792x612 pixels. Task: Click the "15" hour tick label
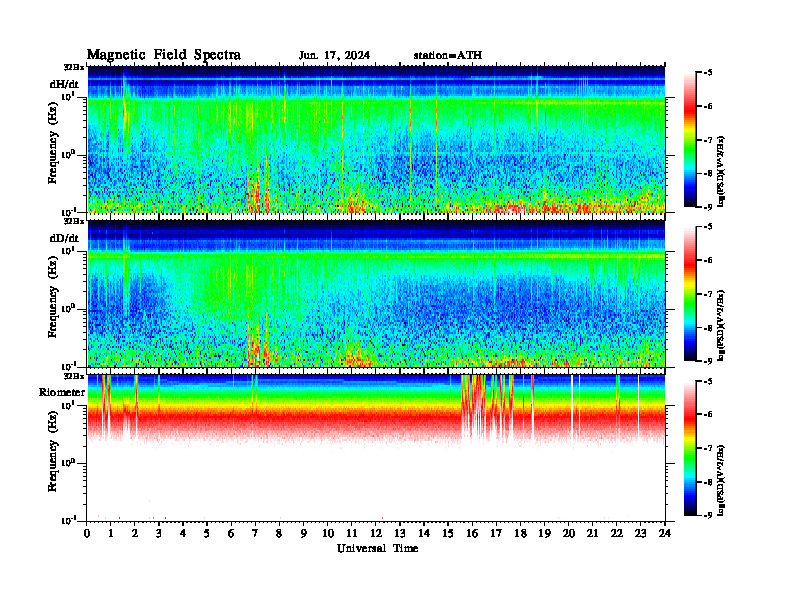click(448, 534)
